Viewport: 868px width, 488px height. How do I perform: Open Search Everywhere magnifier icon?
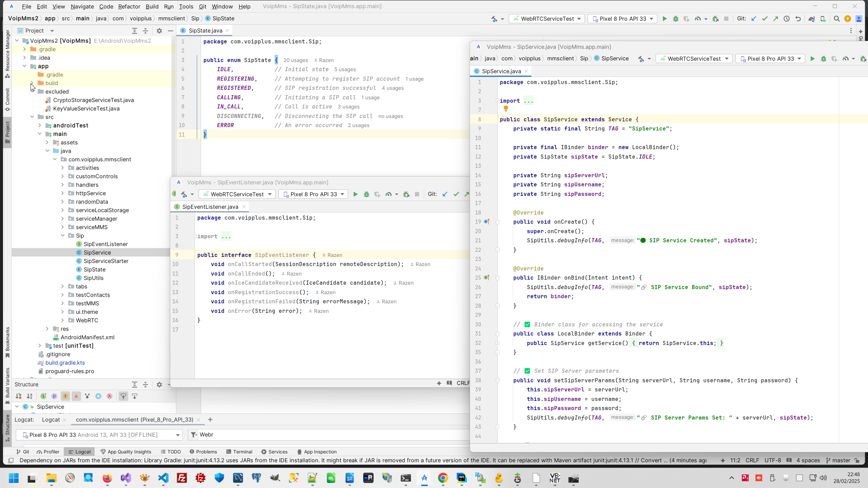[836, 19]
